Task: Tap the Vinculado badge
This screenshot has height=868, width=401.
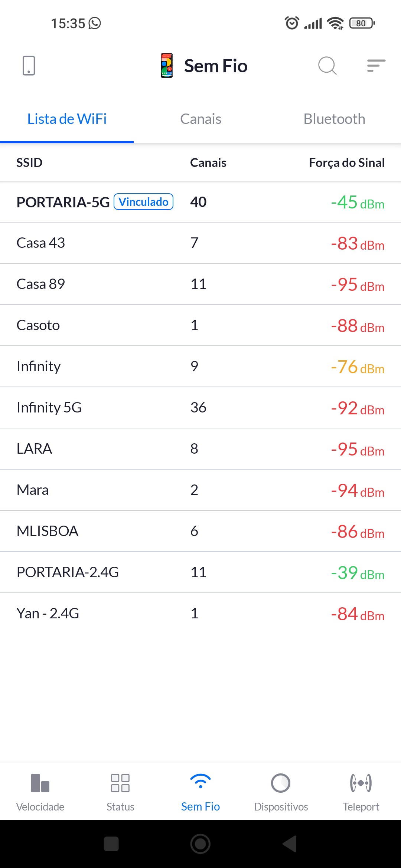Action: (x=143, y=202)
